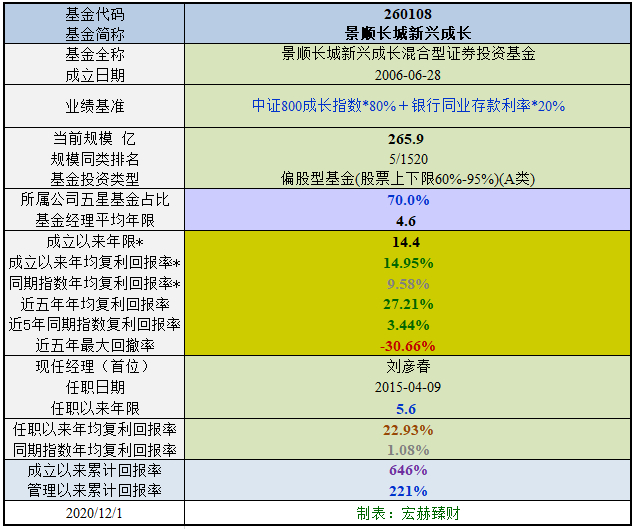This screenshot has height=529, width=636.
Task: Select tenure index return 1.08%
Action: point(408,450)
